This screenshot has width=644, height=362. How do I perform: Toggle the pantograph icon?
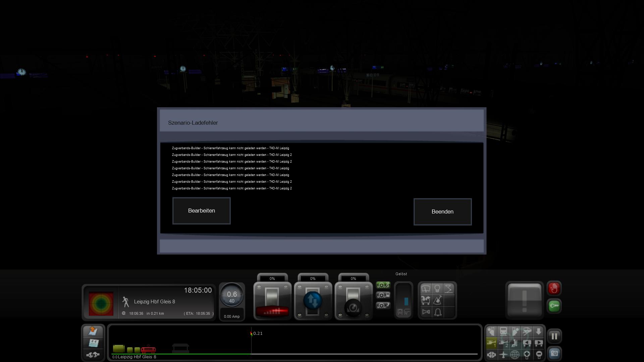point(449,289)
